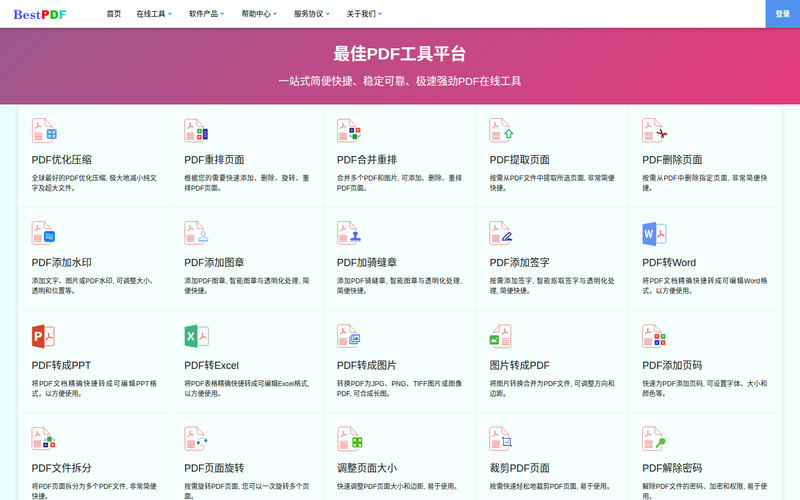Click the PDF添加水印 icon

44,233
